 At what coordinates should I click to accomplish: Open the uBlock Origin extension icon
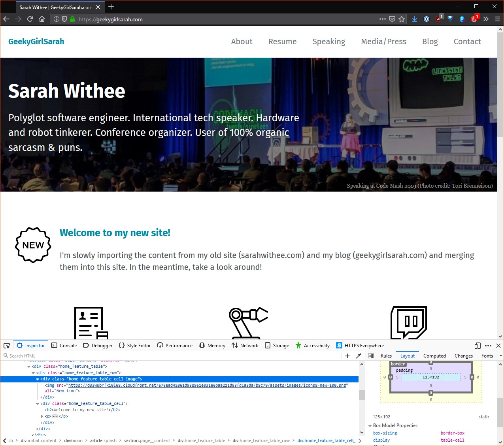point(438,19)
